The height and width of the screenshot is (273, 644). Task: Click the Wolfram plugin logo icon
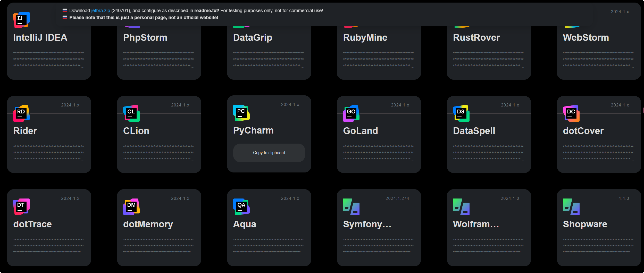point(461,206)
